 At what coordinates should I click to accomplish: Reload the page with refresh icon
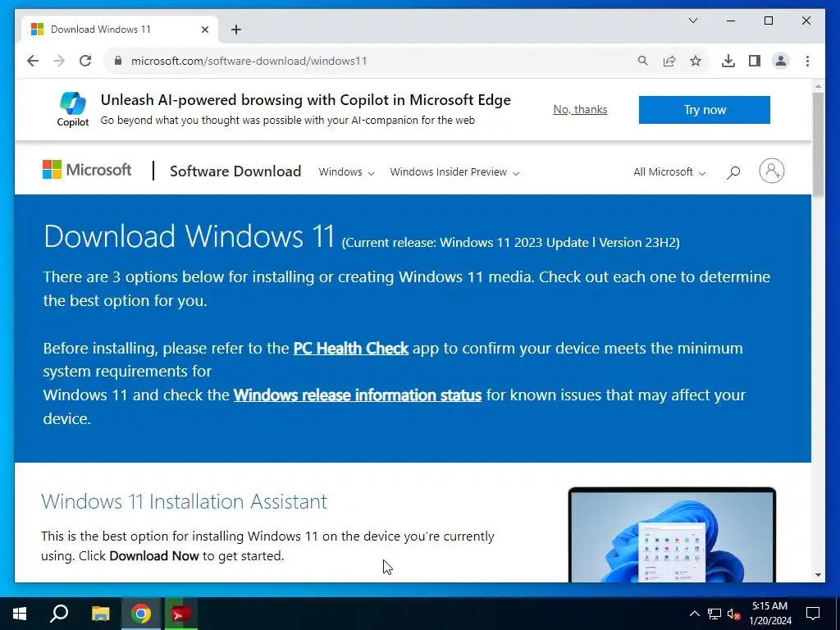point(85,61)
